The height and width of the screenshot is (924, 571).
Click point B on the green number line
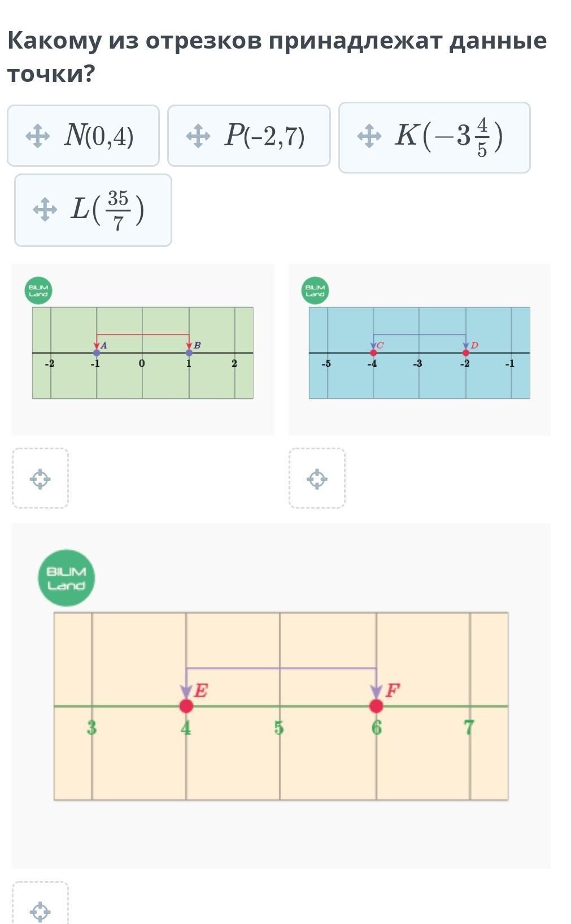click(189, 353)
